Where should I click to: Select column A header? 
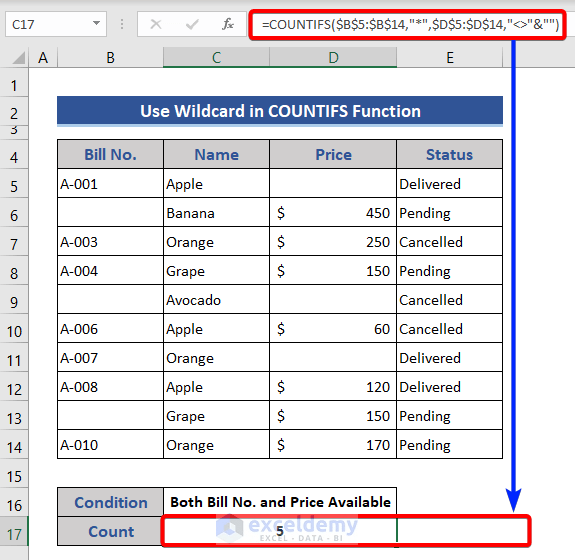point(43,58)
